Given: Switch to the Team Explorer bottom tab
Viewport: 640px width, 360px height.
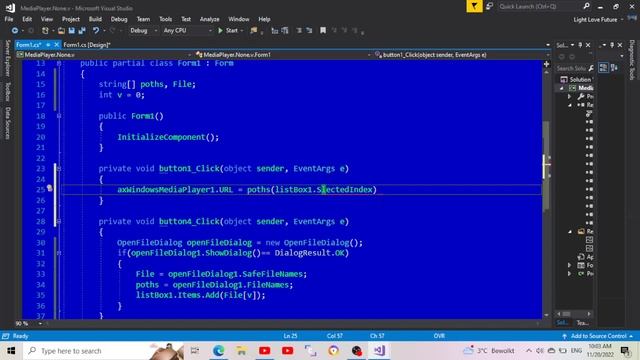Looking at the screenshot, I should pos(582,323).
